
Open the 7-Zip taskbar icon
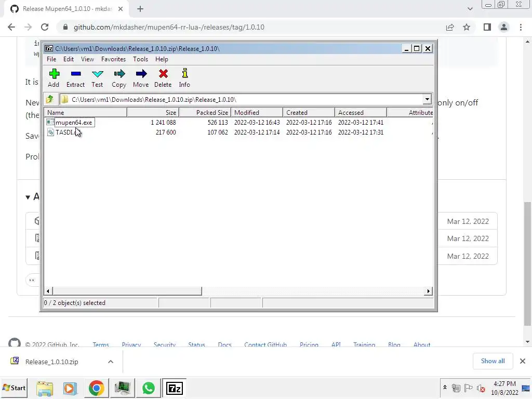175,388
